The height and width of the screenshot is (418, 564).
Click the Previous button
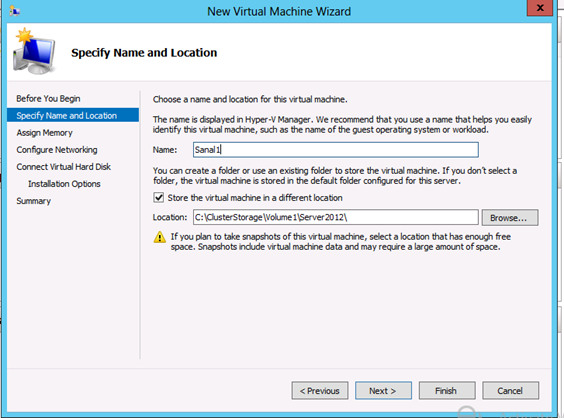pos(320,391)
